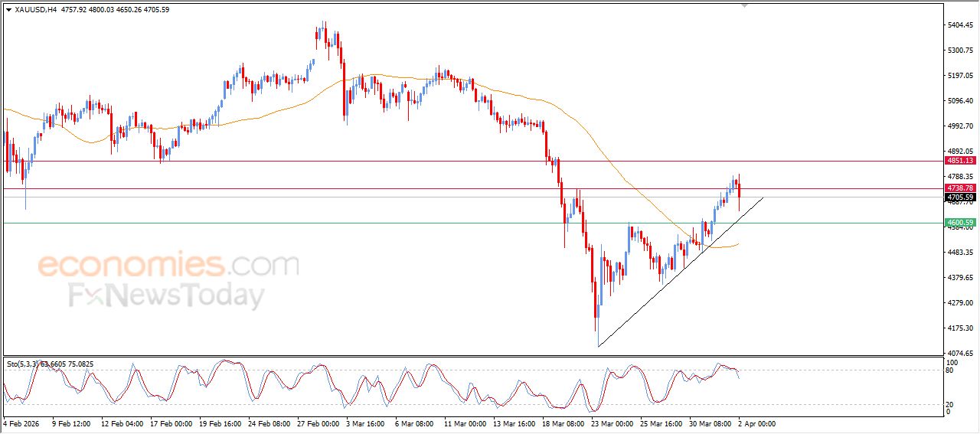980x434 pixels.
Task: Click the stochastic 80 level label
Action: 951,370
